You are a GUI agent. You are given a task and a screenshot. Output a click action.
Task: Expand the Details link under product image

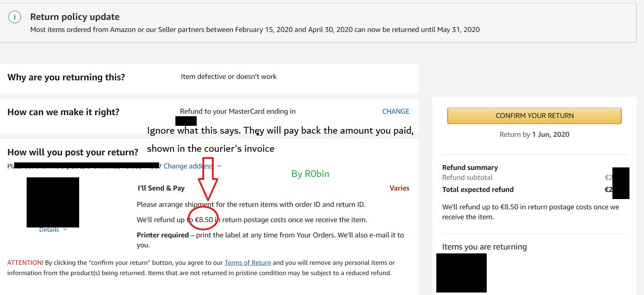(x=49, y=230)
